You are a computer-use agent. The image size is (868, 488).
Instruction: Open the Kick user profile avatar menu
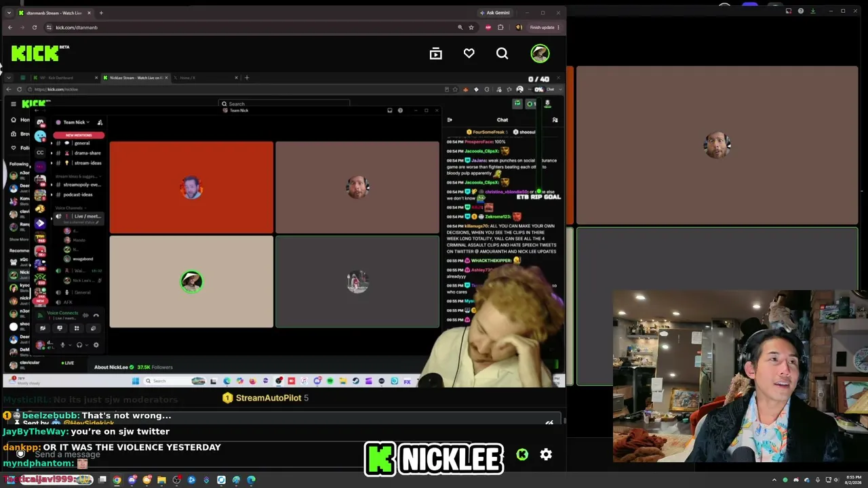pyautogui.click(x=540, y=54)
